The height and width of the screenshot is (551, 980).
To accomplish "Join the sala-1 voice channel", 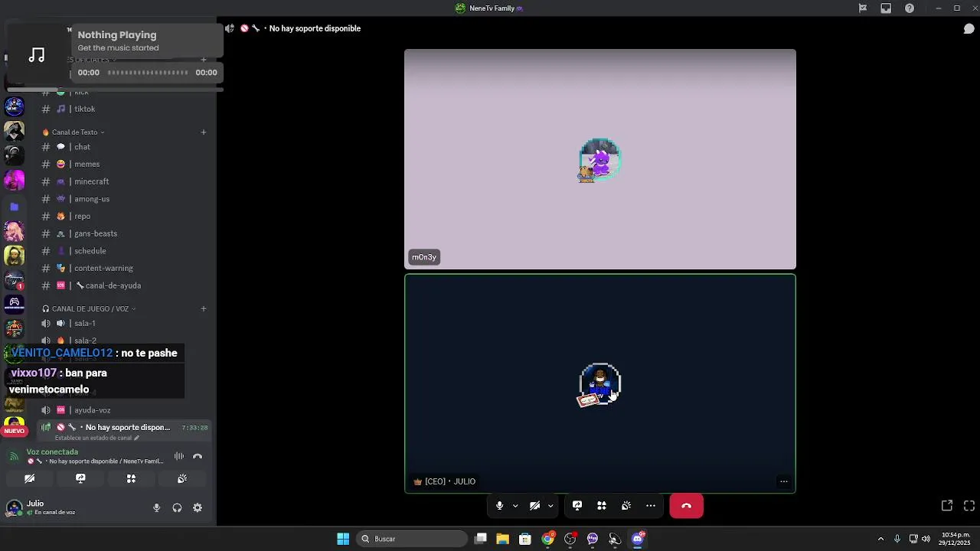I will 122,324.
